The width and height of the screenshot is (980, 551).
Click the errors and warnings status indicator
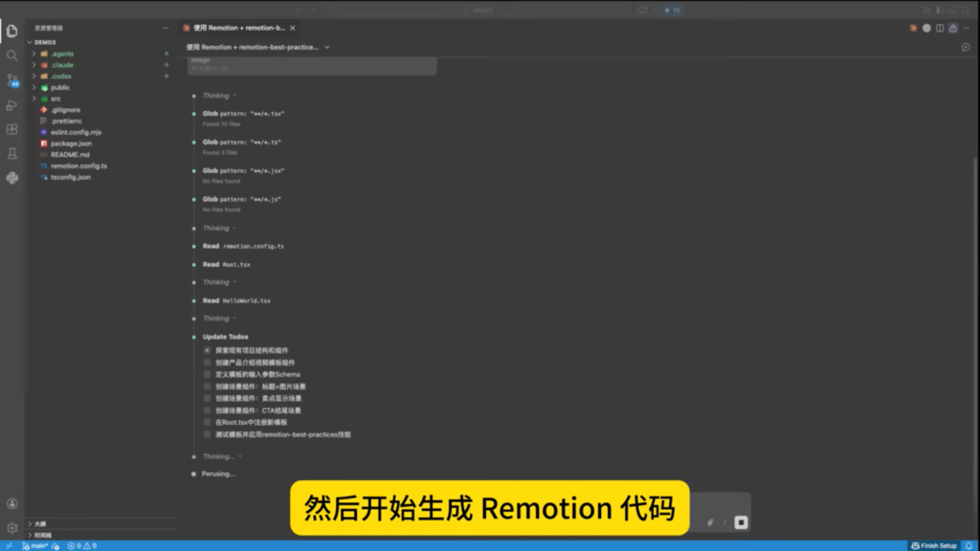pyautogui.click(x=82, y=546)
